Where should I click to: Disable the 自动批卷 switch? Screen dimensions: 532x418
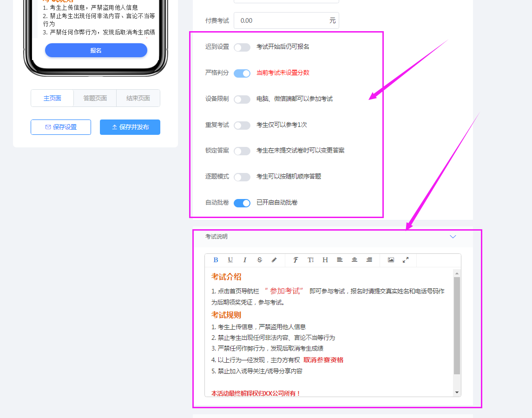pos(242,203)
